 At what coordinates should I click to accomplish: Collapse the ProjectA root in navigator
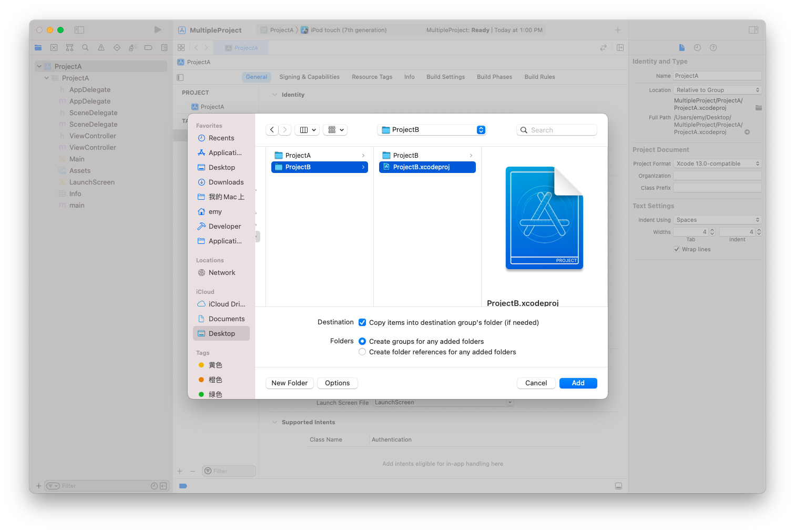pyautogui.click(x=39, y=67)
